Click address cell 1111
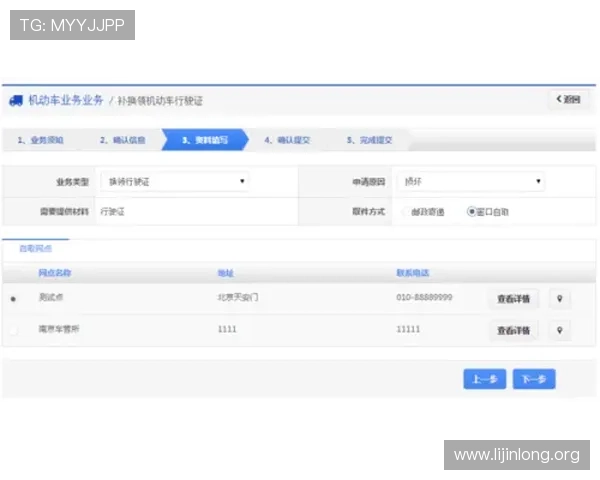600x480 pixels. pos(227,329)
